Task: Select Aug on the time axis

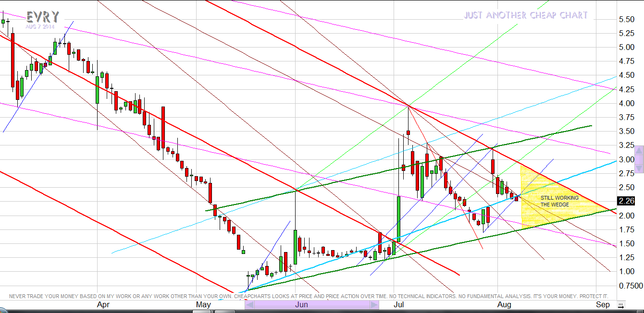Action: pos(504,305)
